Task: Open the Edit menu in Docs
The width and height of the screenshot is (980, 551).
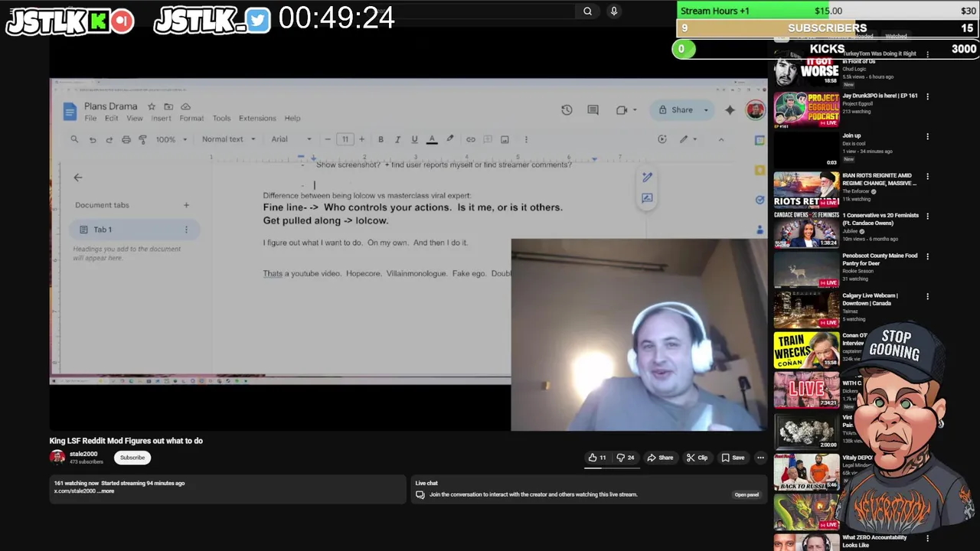Action: pos(112,119)
